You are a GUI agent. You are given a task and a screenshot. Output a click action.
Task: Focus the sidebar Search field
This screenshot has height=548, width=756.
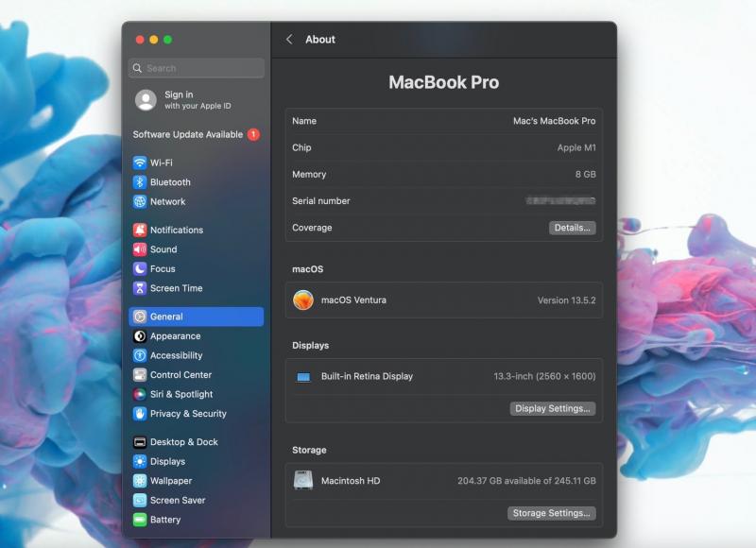197,68
